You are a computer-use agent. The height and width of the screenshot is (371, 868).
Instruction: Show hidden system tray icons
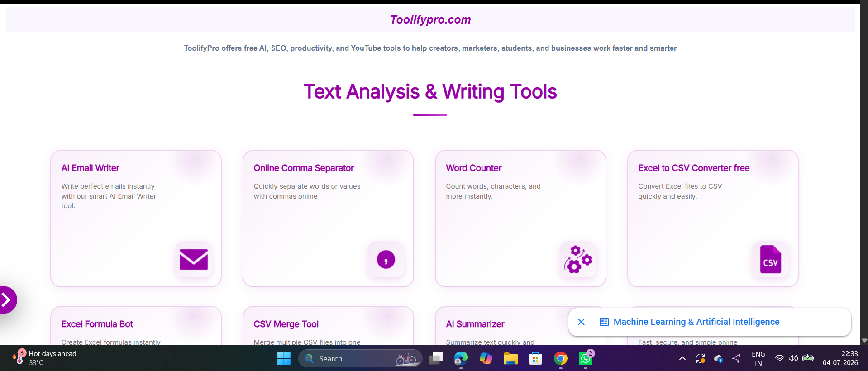click(x=682, y=359)
